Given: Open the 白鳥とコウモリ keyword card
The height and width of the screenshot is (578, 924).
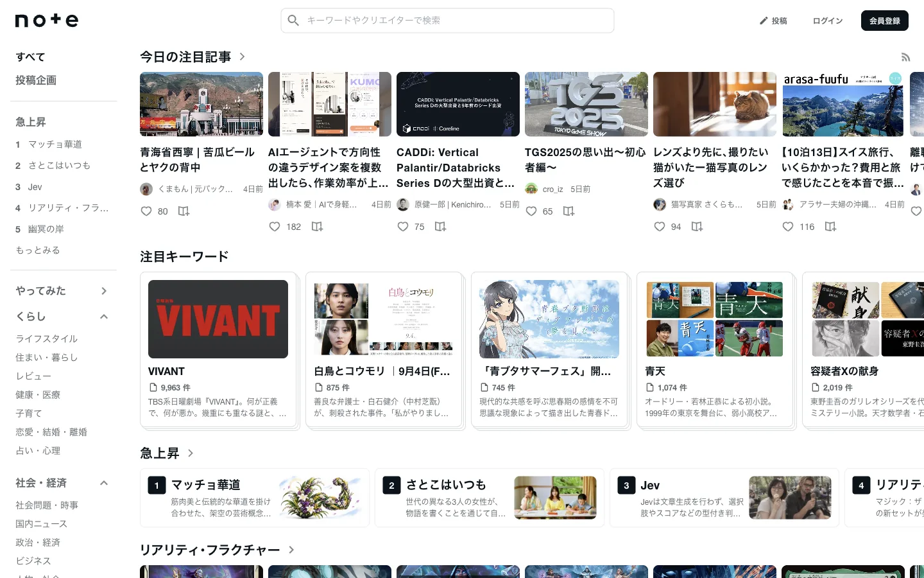Looking at the screenshot, I should pyautogui.click(x=384, y=350).
